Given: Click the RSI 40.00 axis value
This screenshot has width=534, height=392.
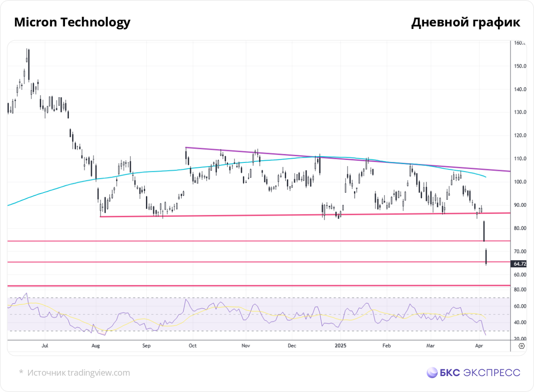Looking at the screenshot, I should [520, 323].
